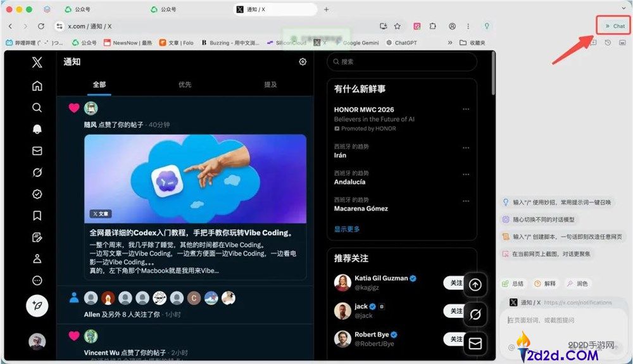The image size is (633, 364).
Task: Open Explore search in the X sidebar
Action: pyautogui.click(x=37, y=108)
